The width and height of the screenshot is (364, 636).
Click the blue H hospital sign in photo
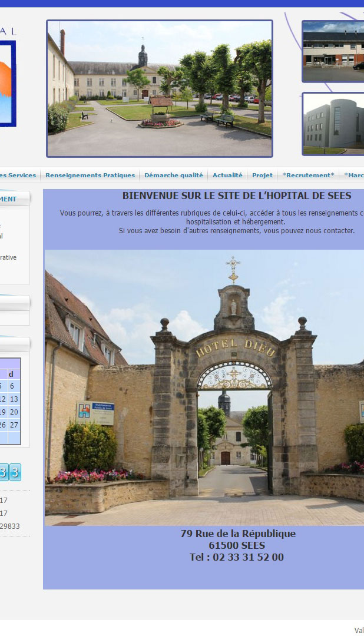pyautogui.click(x=95, y=412)
